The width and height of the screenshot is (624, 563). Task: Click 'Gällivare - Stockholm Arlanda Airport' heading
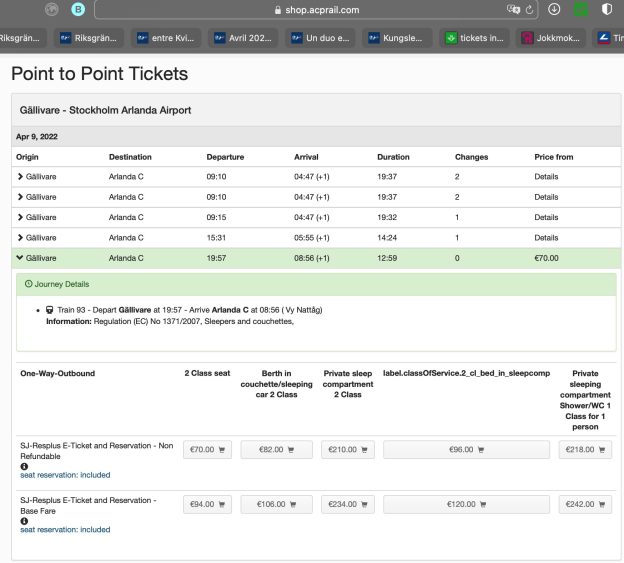coord(105,110)
